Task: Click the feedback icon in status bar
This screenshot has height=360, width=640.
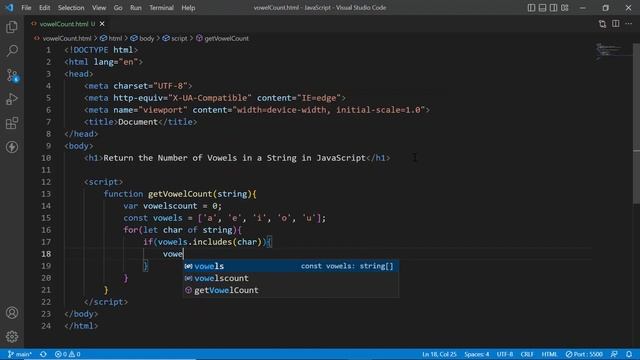Action: (614, 354)
